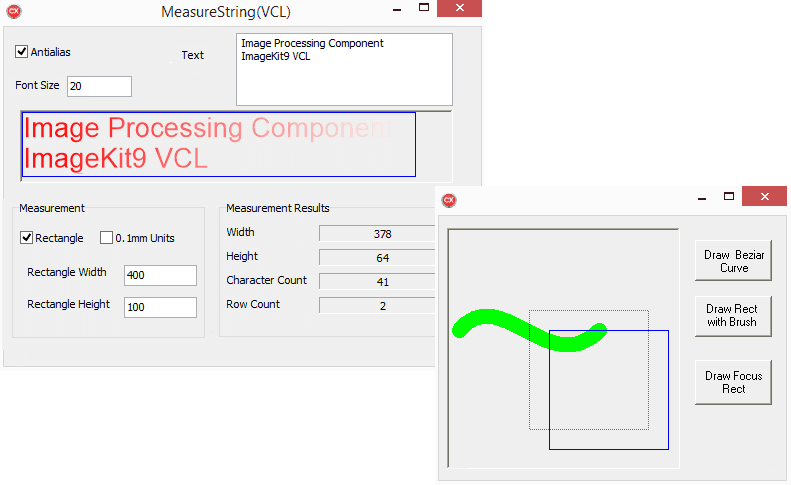This screenshot has width=791, height=485.
Task: Click the Font Size input field
Action: [x=99, y=86]
